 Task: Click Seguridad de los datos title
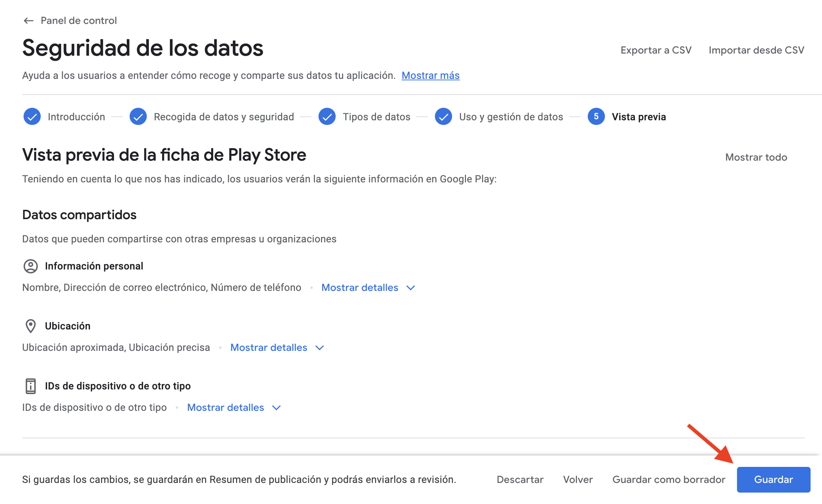coord(143,48)
